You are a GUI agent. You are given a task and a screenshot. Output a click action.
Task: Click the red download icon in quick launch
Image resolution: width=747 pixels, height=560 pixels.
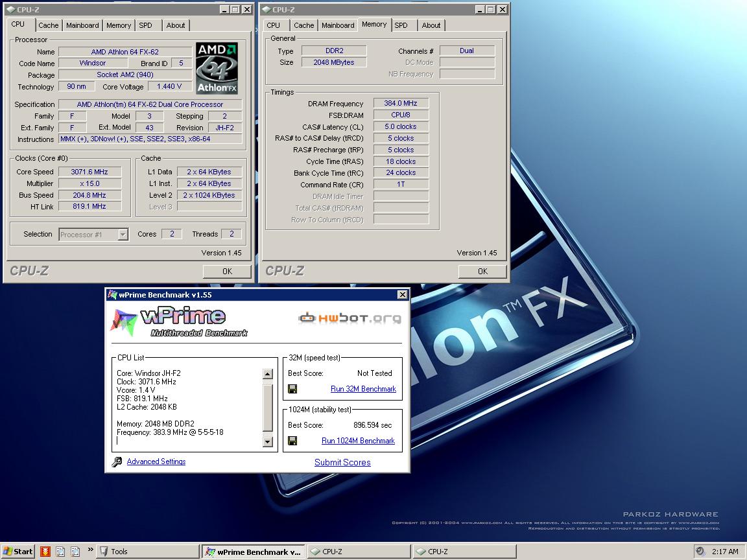(45, 552)
